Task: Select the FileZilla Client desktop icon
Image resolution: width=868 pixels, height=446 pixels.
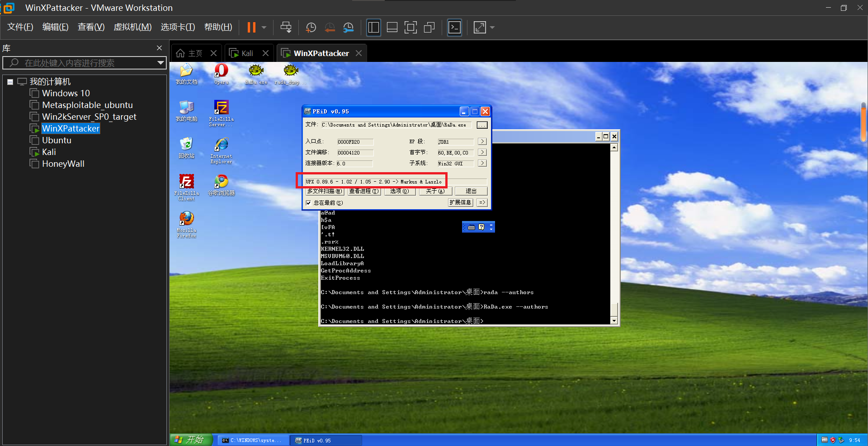Action: tap(186, 188)
